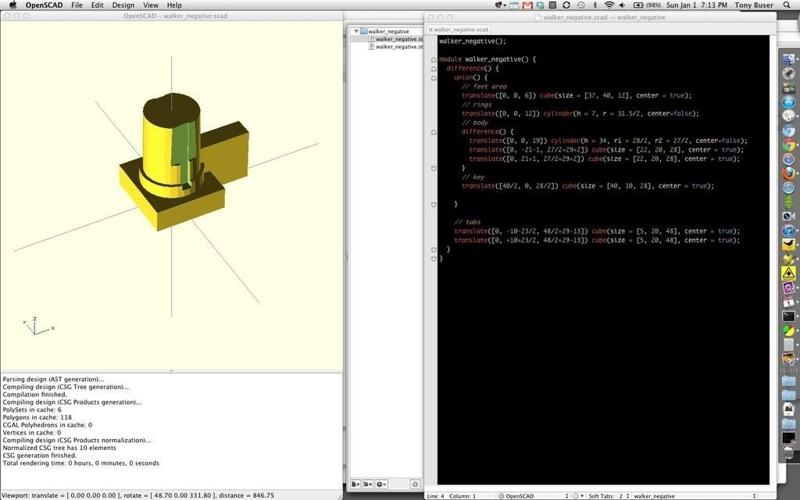Click the new file button in drawer
The width and height of the screenshot is (800, 500).
[x=356, y=484]
